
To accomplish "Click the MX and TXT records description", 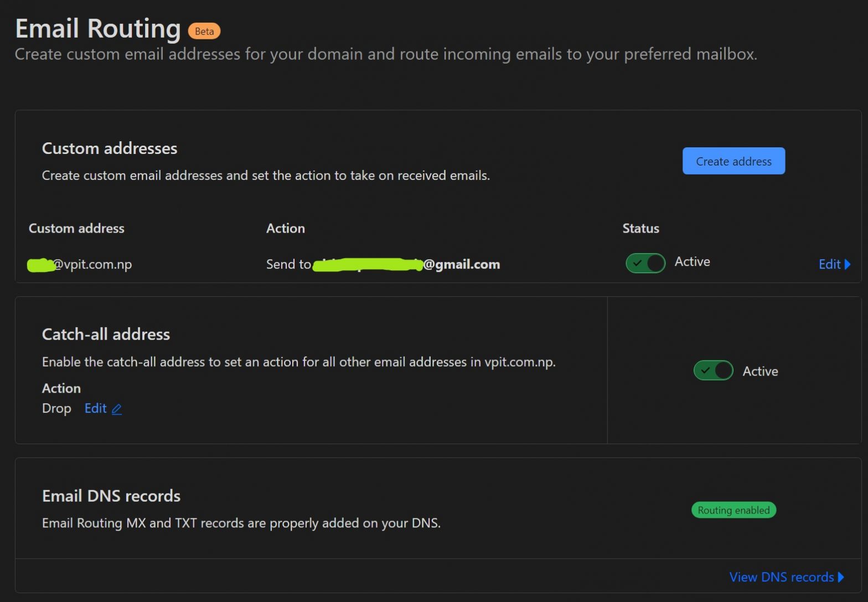I will 241,523.
